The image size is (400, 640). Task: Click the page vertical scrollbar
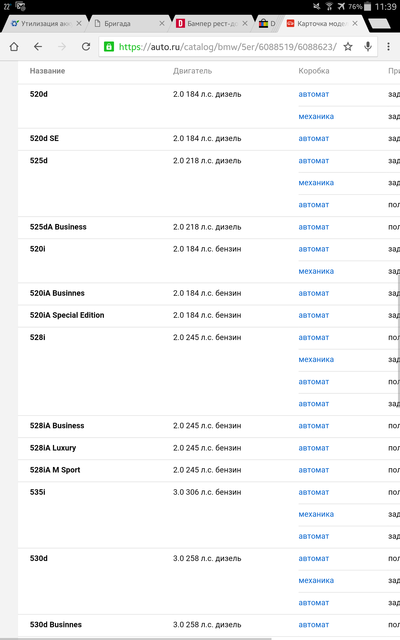tap(398, 339)
